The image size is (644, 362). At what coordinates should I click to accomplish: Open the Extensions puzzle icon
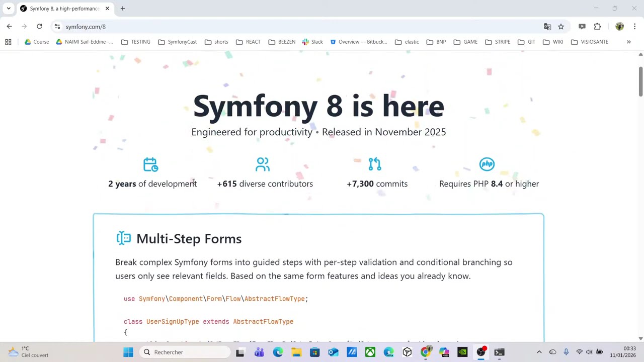click(597, 27)
